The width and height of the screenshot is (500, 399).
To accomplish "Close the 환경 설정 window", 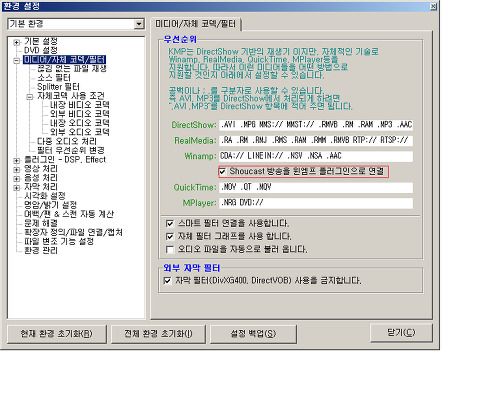I will tap(433, 6).
